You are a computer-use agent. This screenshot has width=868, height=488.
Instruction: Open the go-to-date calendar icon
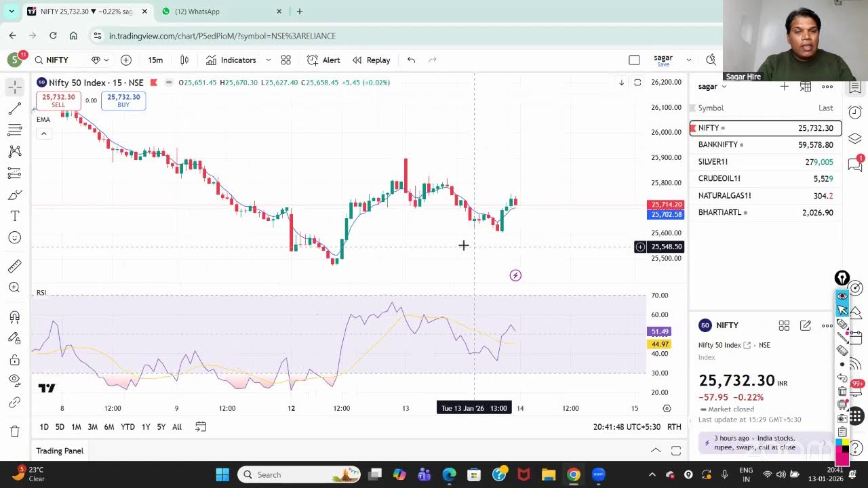tap(201, 426)
